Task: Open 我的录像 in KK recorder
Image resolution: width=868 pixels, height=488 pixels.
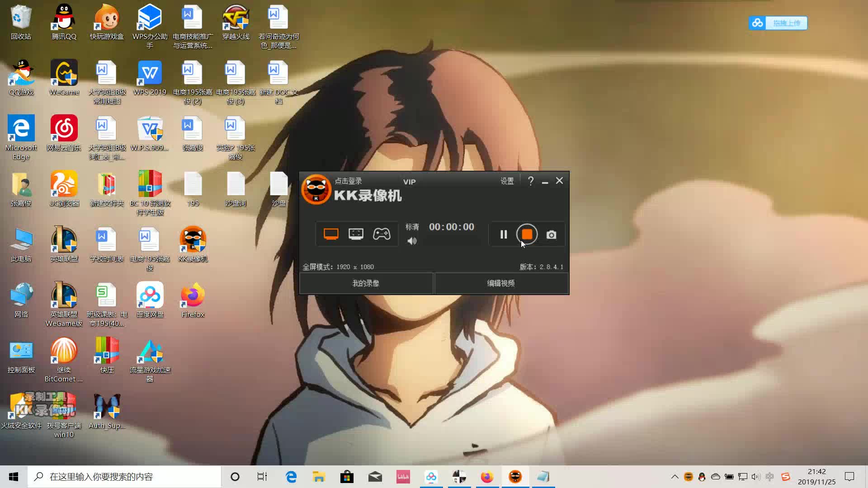Action: 366,283
